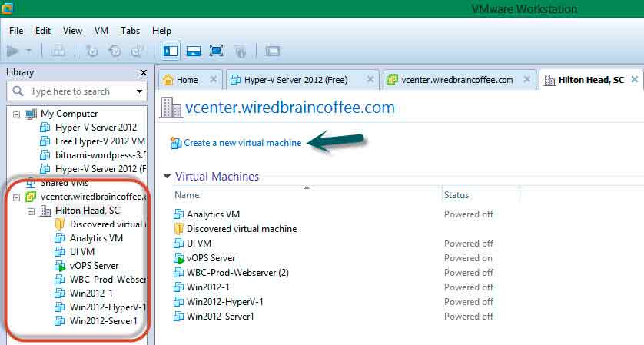Click Create a new virtual machine link
This screenshot has width=644, height=345.
click(x=242, y=143)
